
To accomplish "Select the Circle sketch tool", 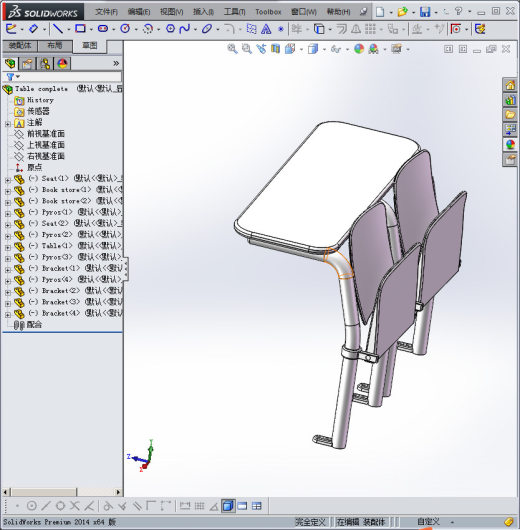I will click(125, 29).
